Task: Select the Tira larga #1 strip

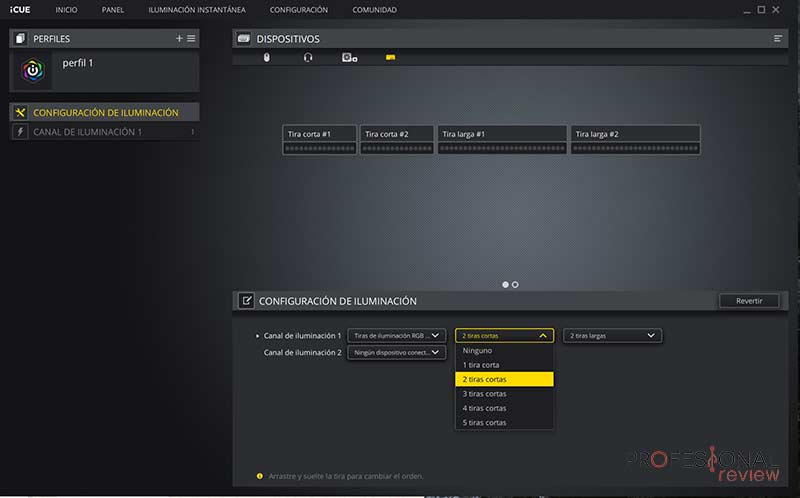Action: point(502,140)
